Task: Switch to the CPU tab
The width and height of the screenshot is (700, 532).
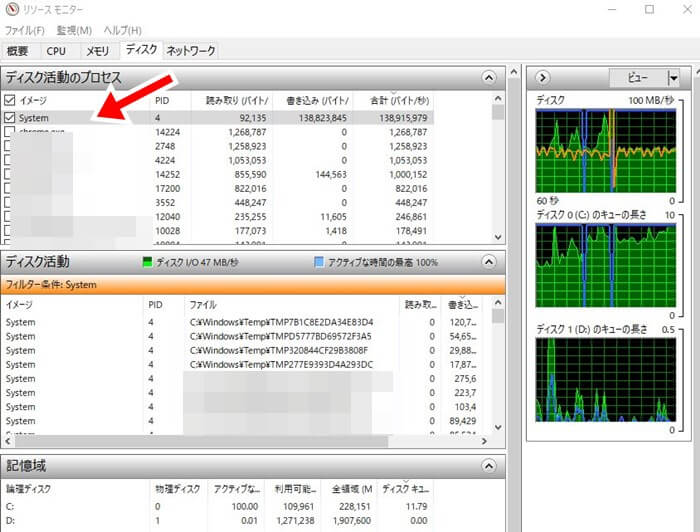Action: 56,50
